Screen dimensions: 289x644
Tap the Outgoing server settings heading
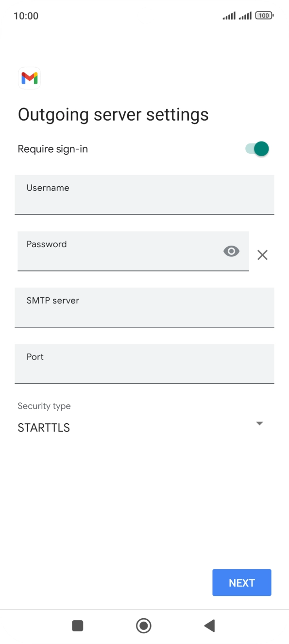click(x=113, y=114)
